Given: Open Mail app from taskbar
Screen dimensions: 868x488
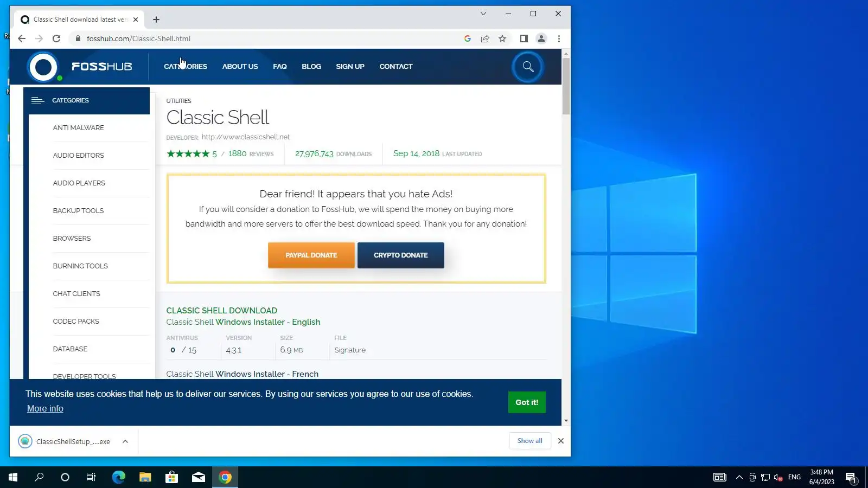Looking at the screenshot, I should click(199, 477).
